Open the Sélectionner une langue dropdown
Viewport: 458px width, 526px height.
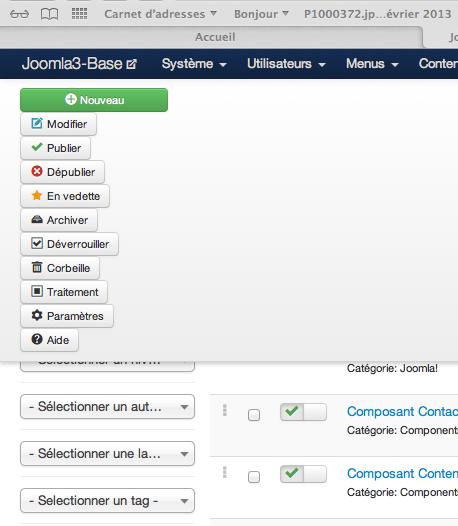107,454
